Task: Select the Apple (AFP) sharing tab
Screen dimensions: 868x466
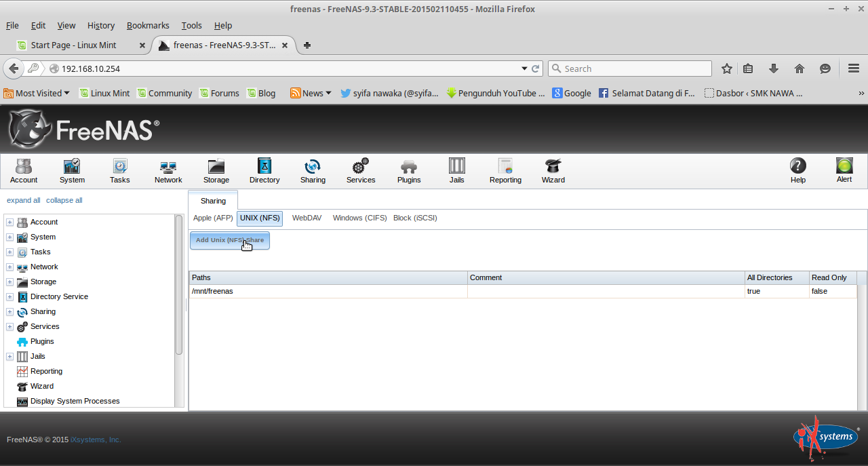Action: click(x=212, y=218)
